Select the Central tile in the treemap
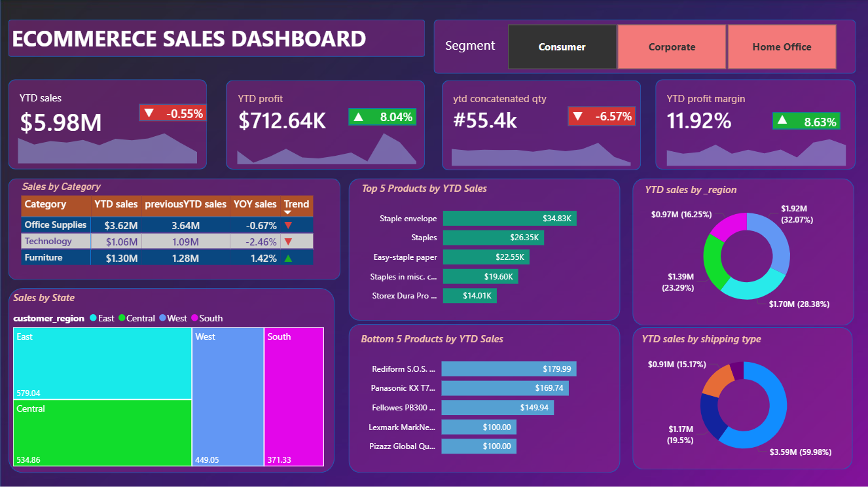 point(102,433)
